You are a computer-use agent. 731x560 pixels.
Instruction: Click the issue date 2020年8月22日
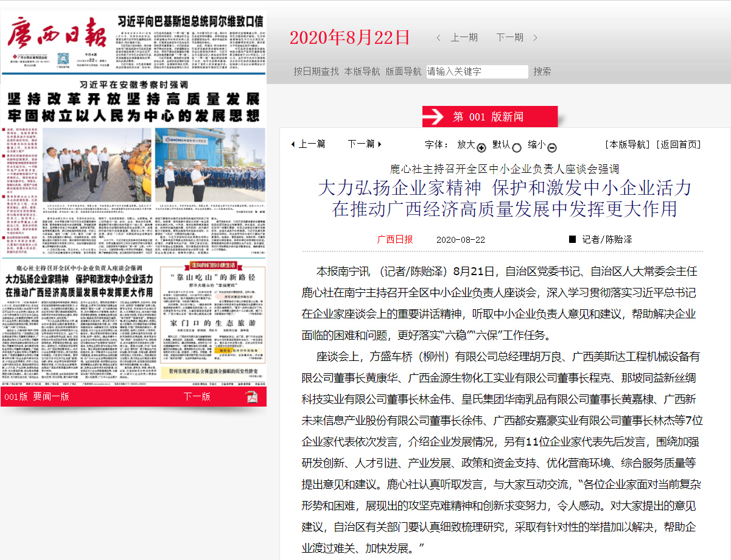coord(350,38)
